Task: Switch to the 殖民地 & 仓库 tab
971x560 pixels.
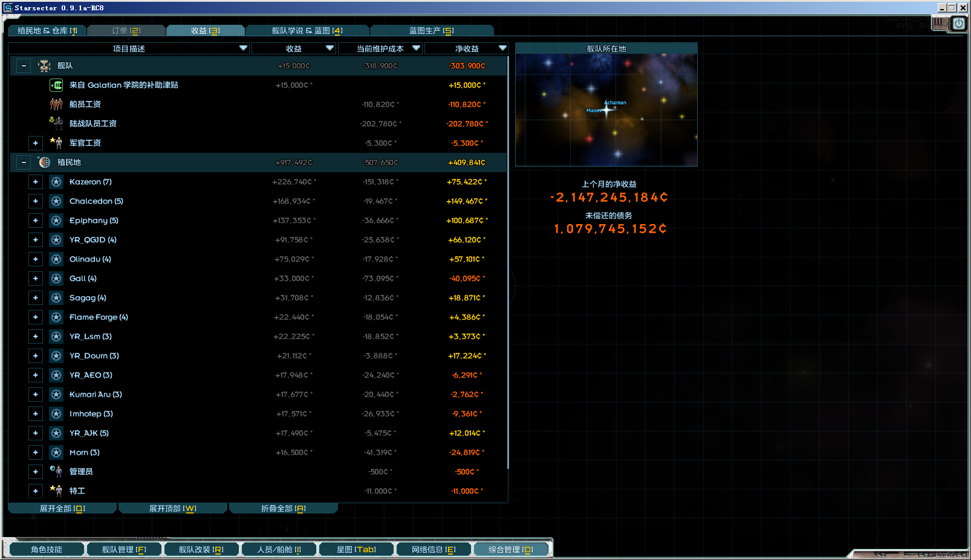Action: pyautogui.click(x=47, y=31)
